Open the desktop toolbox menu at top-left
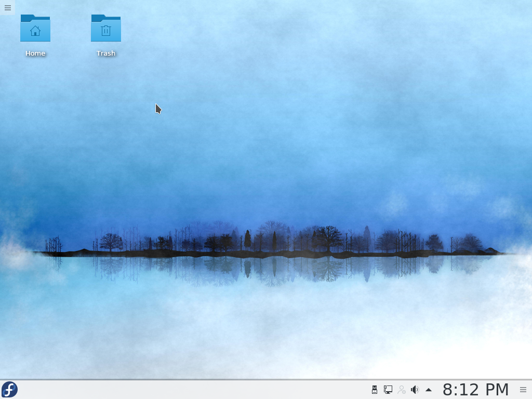 click(7, 7)
